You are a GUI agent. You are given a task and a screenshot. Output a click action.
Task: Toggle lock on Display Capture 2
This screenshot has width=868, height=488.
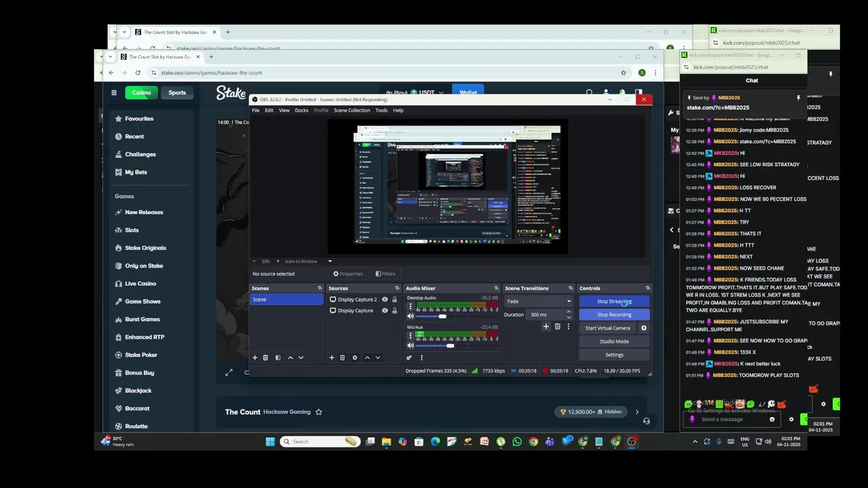pos(395,300)
